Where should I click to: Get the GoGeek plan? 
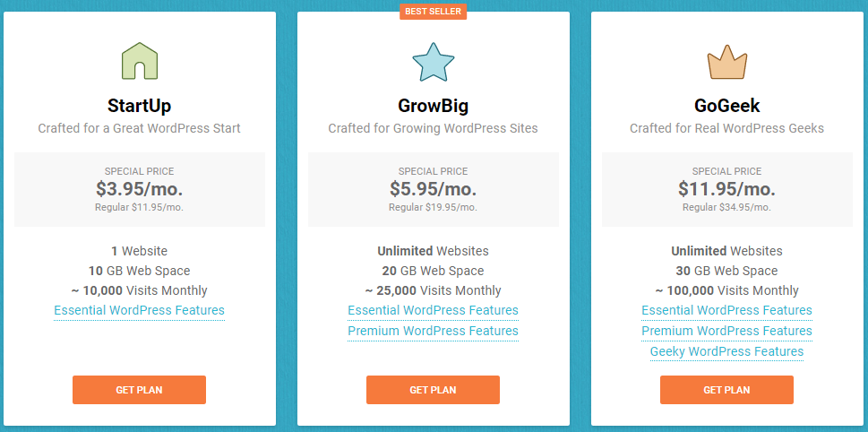pyautogui.click(x=726, y=390)
